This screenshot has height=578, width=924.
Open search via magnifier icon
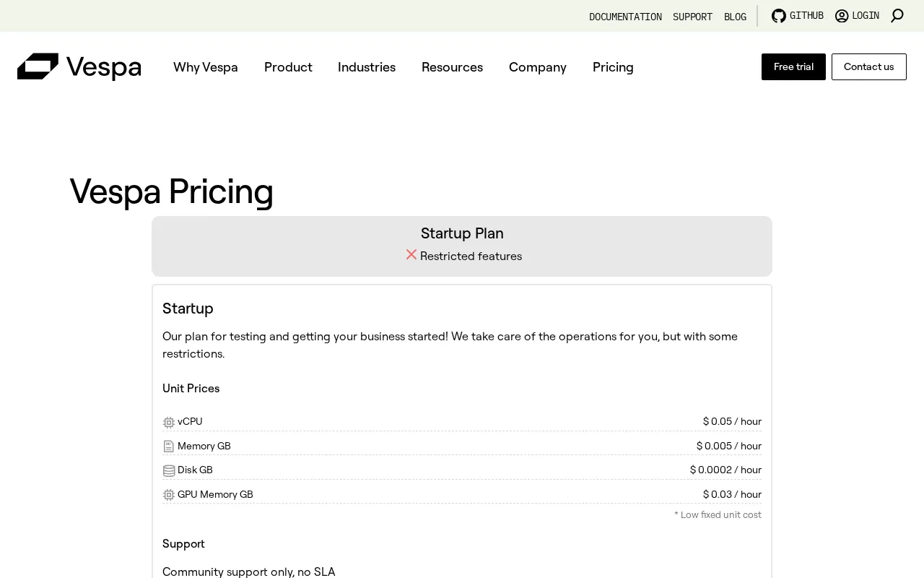click(897, 16)
